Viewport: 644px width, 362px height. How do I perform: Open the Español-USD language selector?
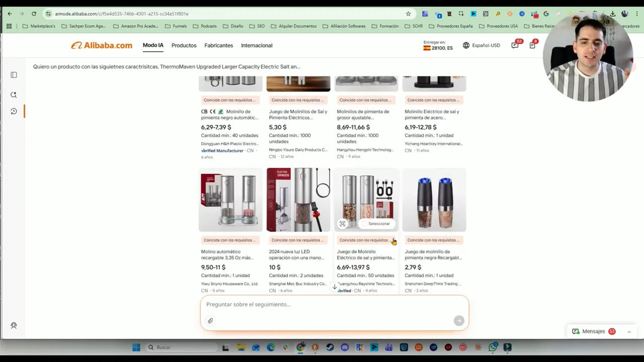[481, 45]
